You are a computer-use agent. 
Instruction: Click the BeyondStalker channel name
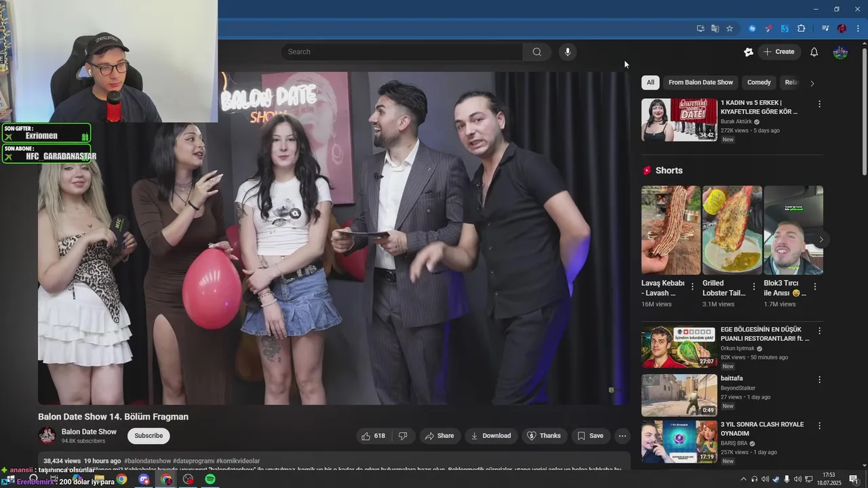pos(738,388)
